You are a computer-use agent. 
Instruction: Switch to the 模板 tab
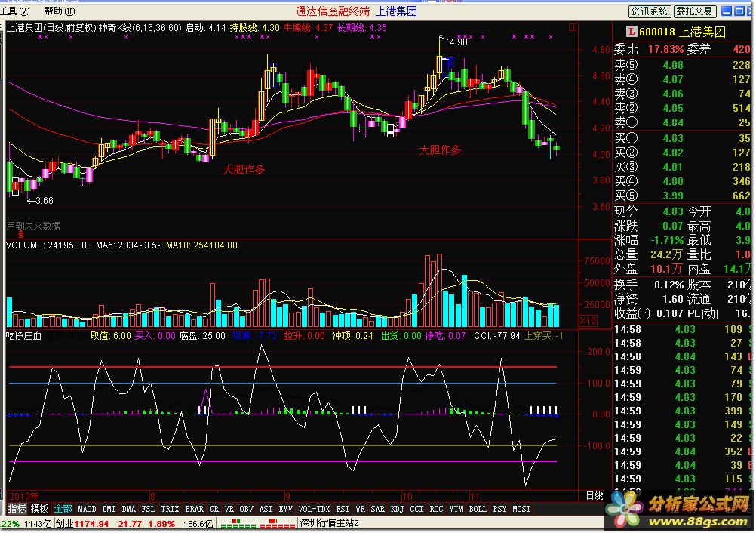coord(39,509)
